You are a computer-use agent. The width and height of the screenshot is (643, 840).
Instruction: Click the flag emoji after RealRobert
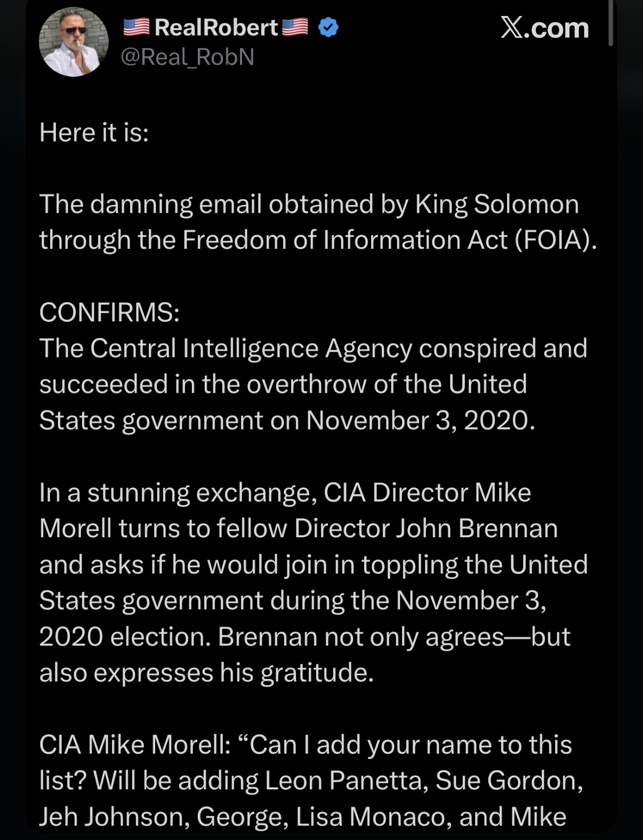tap(295, 27)
